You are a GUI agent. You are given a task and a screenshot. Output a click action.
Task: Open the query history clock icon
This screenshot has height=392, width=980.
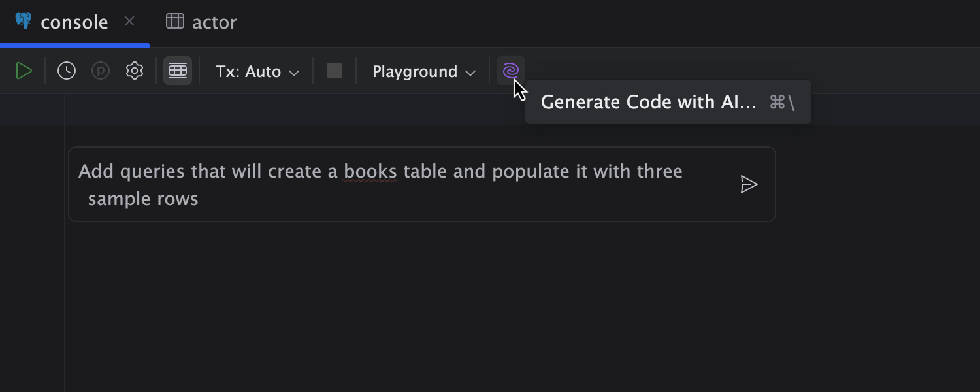[67, 71]
